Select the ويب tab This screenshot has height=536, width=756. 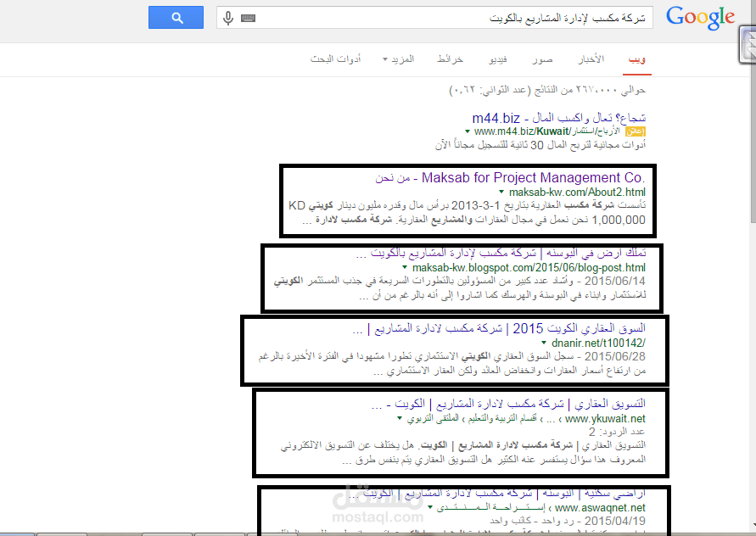[x=637, y=59]
